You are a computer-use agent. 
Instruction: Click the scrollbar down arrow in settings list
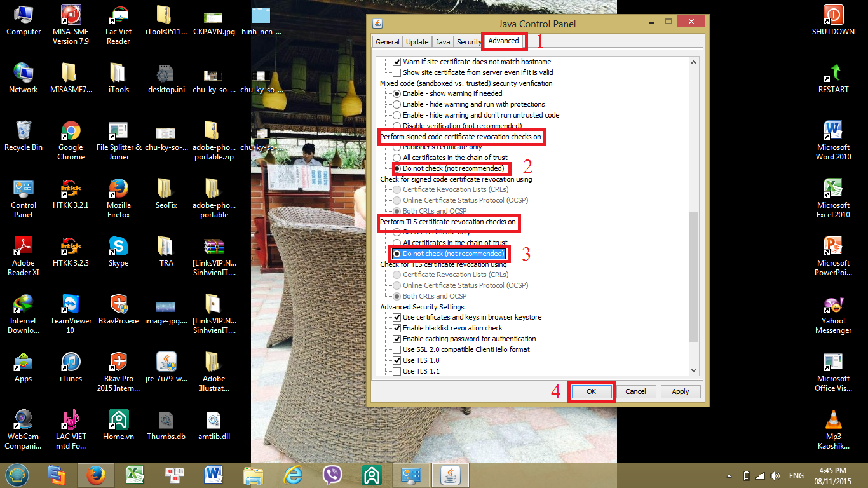(693, 370)
